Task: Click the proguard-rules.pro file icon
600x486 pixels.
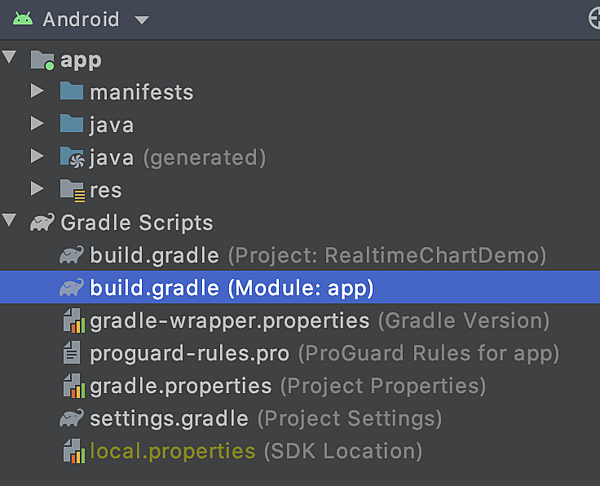Action: coord(72,353)
